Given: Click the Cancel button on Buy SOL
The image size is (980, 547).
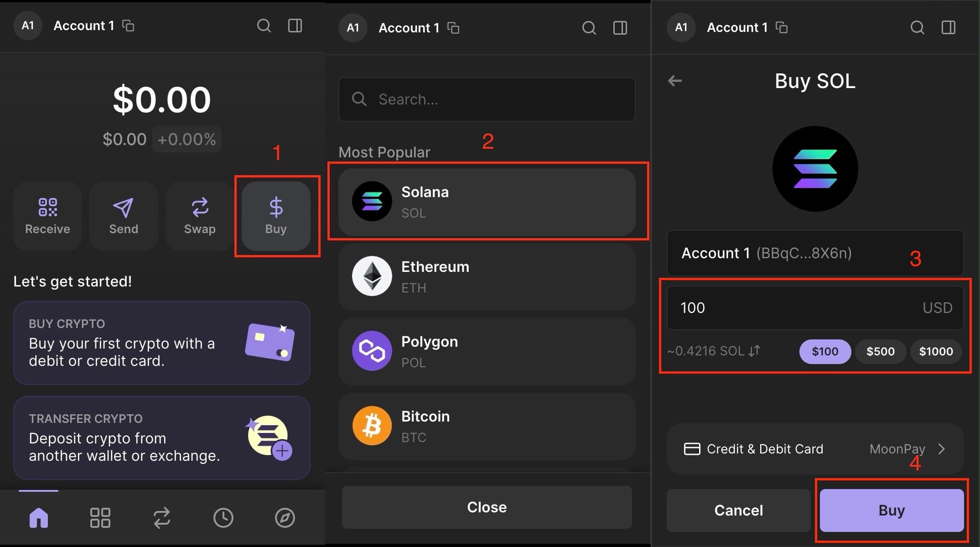Looking at the screenshot, I should point(738,510).
